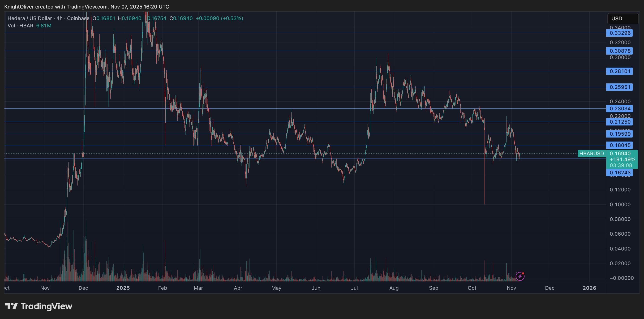Screen dimensions: 644x319
Task: Click the 0.28101 horizontal line label
Action: coord(619,71)
